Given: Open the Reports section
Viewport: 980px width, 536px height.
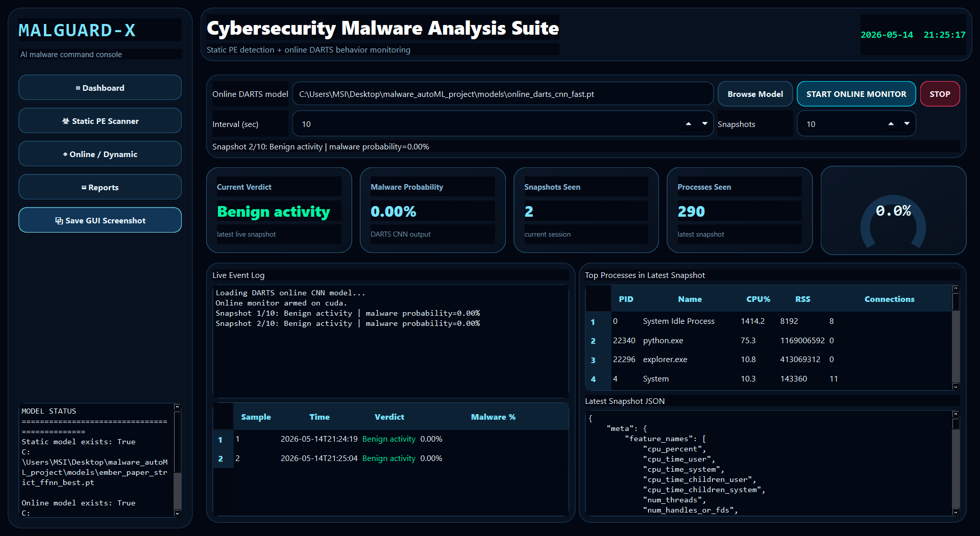Looking at the screenshot, I should pos(100,187).
